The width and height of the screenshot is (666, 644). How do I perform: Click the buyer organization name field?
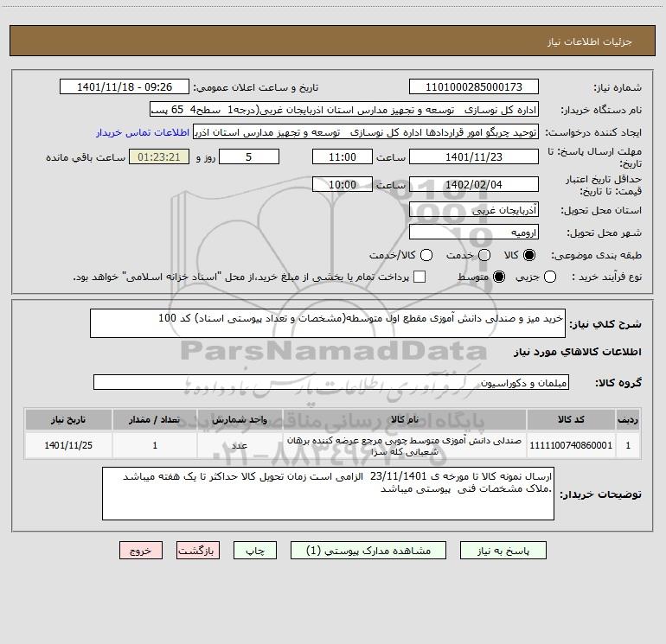344,110
